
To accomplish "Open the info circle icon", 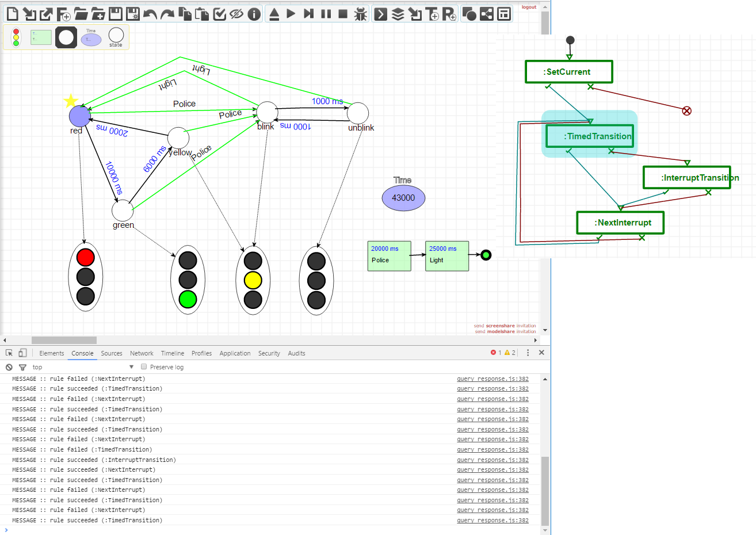I will (x=254, y=14).
